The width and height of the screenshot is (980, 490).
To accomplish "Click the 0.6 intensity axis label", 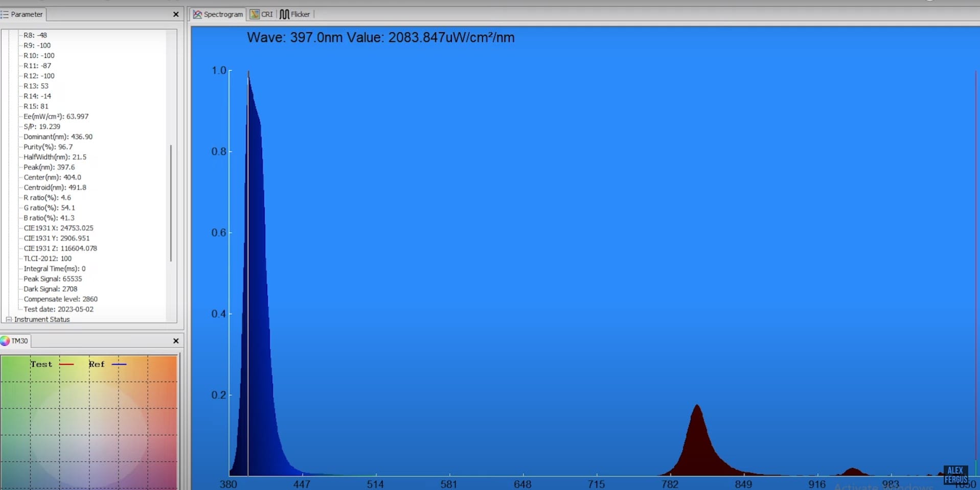I will pyautogui.click(x=219, y=232).
